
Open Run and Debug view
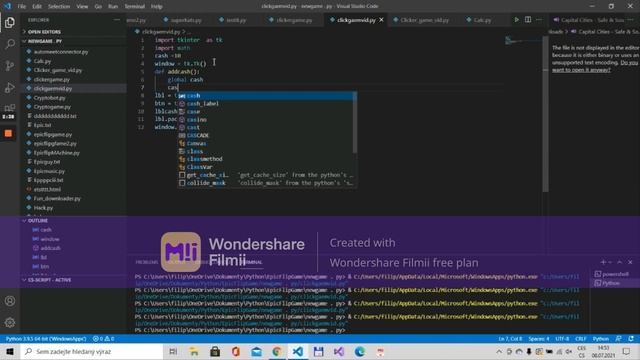tap(10, 87)
